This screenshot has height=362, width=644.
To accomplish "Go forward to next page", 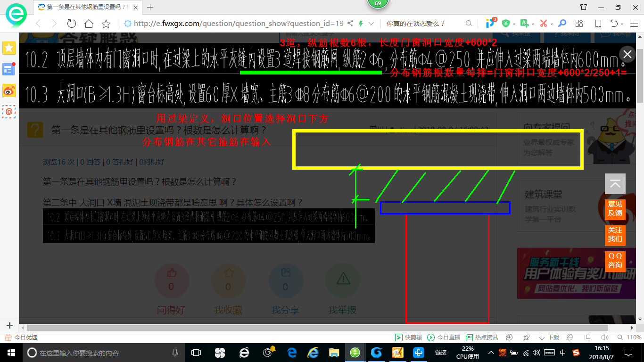I will [x=54, y=24].
